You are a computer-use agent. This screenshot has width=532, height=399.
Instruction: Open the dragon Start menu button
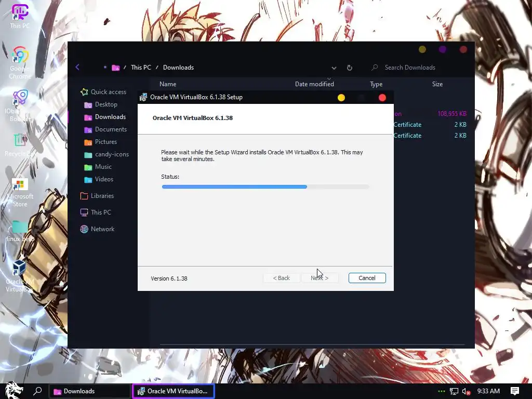(x=13, y=390)
